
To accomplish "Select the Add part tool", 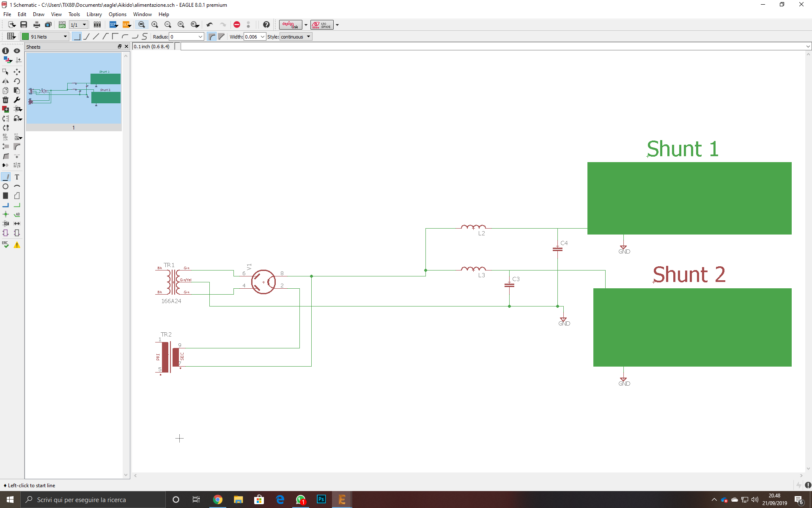I will 5,109.
